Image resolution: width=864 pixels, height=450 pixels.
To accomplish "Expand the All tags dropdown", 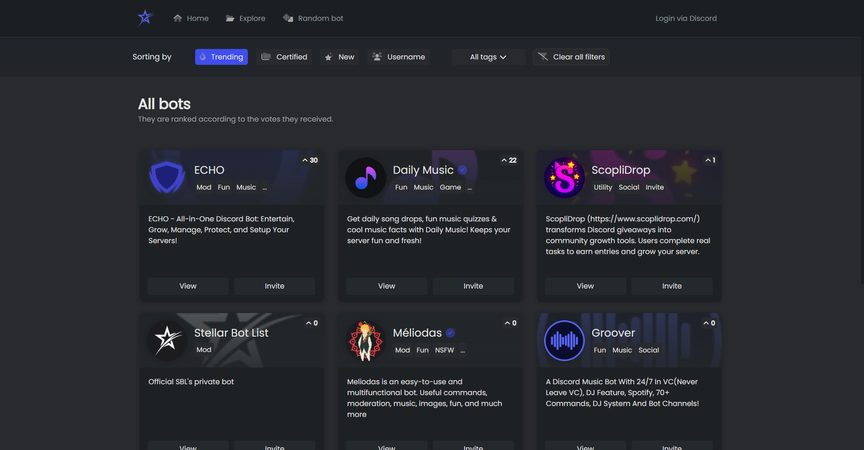I will tap(488, 57).
